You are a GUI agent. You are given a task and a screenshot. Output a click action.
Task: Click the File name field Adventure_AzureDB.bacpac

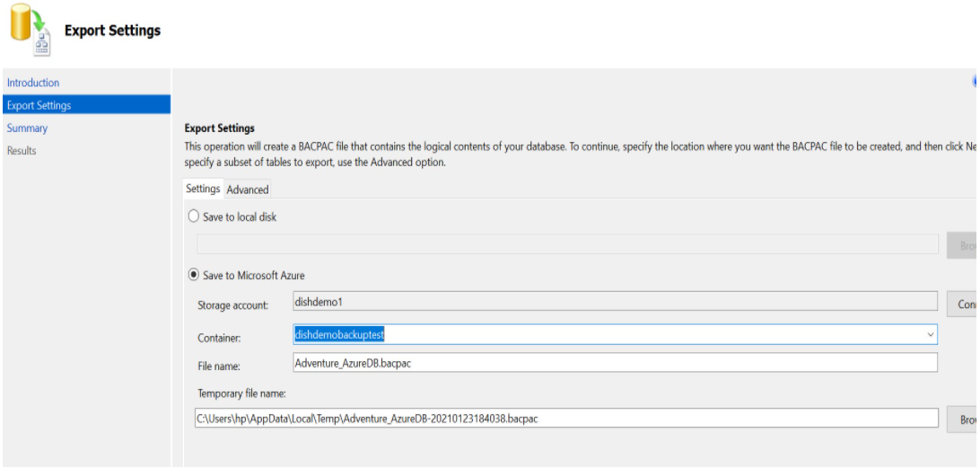615,362
